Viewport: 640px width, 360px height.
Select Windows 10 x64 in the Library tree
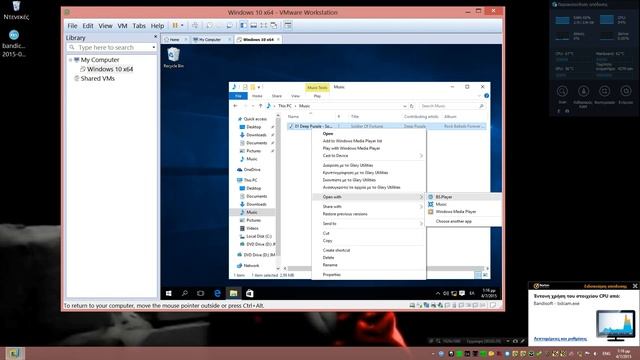click(x=110, y=69)
